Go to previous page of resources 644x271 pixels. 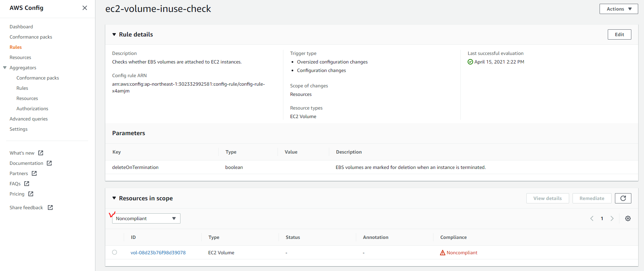point(592,218)
